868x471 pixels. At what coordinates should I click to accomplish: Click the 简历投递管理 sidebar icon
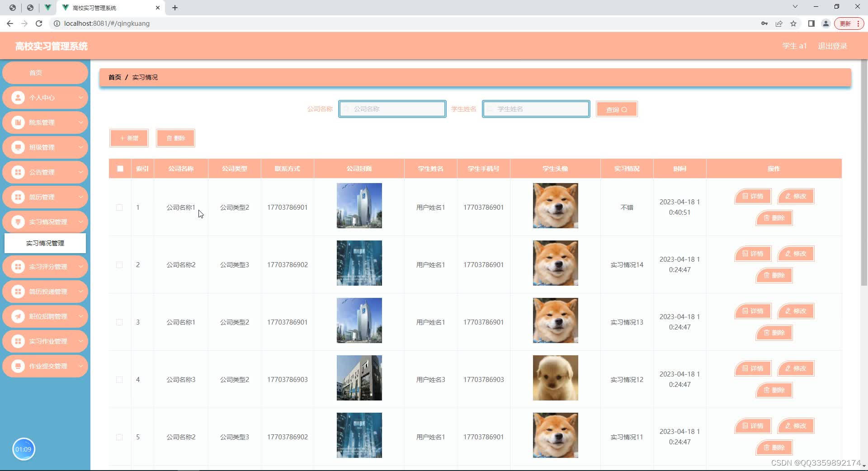point(18,292)
